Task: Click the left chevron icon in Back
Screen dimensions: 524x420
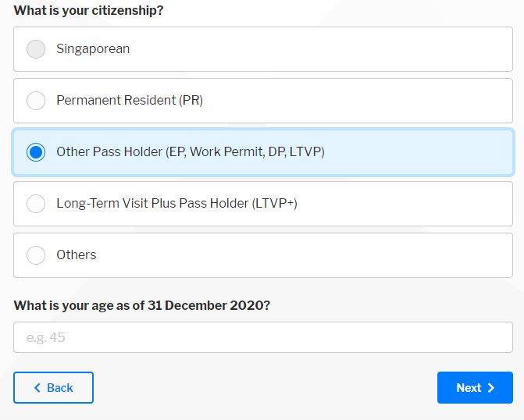Action: click(37, 388)
